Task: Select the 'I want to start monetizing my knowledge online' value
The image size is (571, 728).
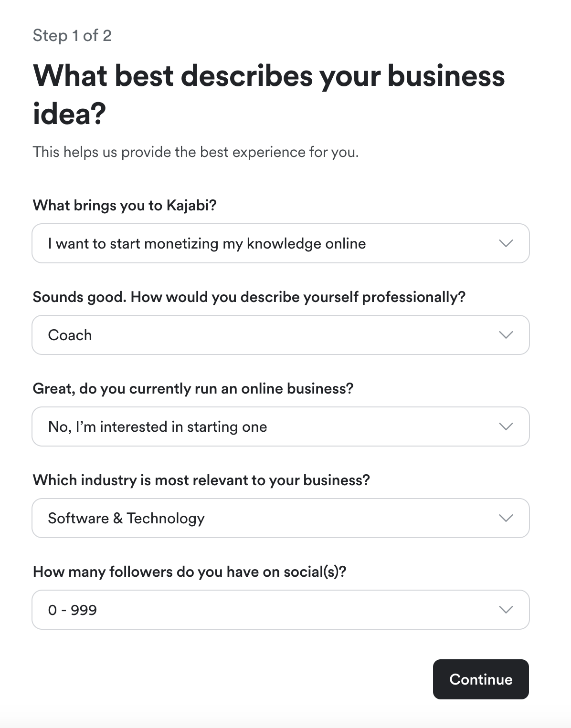Action: point(206,244)
